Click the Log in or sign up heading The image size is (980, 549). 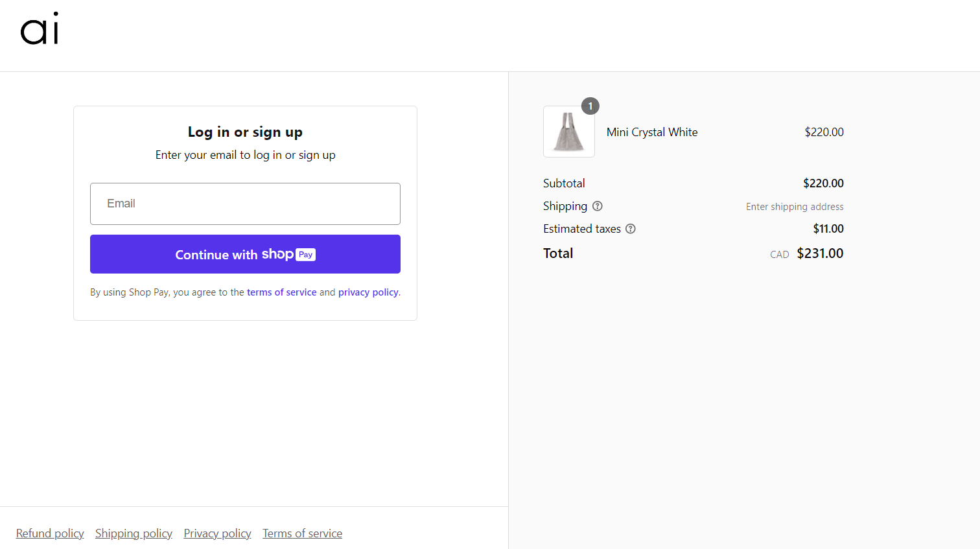click(x=245, y=132)
